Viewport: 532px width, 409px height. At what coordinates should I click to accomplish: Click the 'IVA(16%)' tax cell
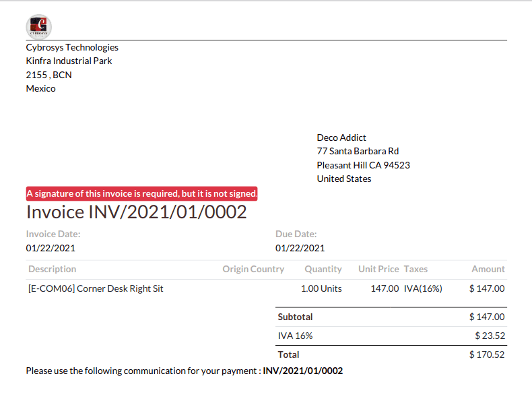pyautogui.click(x=423, y=288)
